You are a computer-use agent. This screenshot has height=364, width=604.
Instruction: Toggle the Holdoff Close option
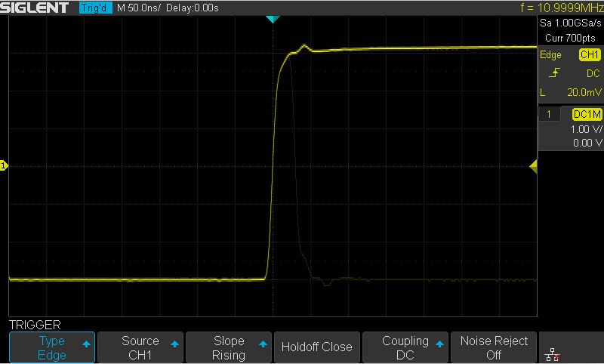[316, 347]
